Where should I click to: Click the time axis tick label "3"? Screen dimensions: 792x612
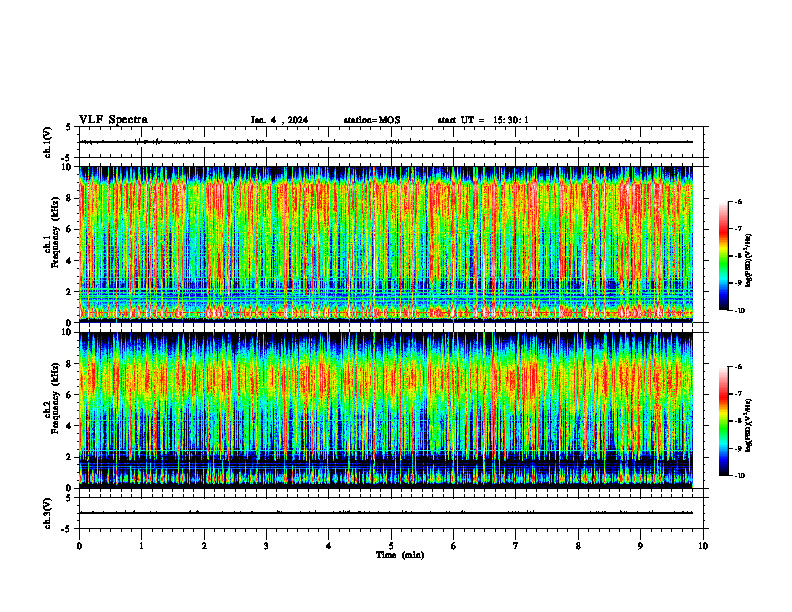click(266, 546)
